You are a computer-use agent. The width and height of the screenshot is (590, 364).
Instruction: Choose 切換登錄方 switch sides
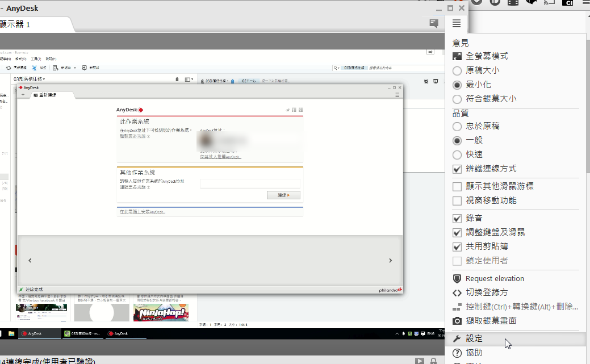point(480,292)
